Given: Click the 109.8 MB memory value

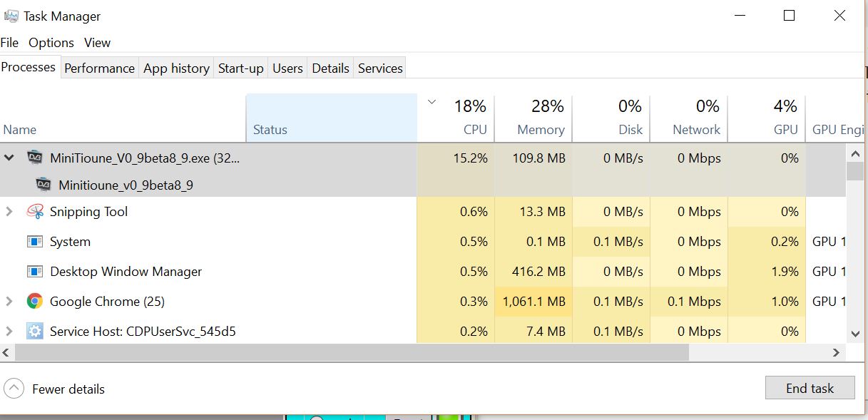Looking at the screenshot, I should (538, 158).
